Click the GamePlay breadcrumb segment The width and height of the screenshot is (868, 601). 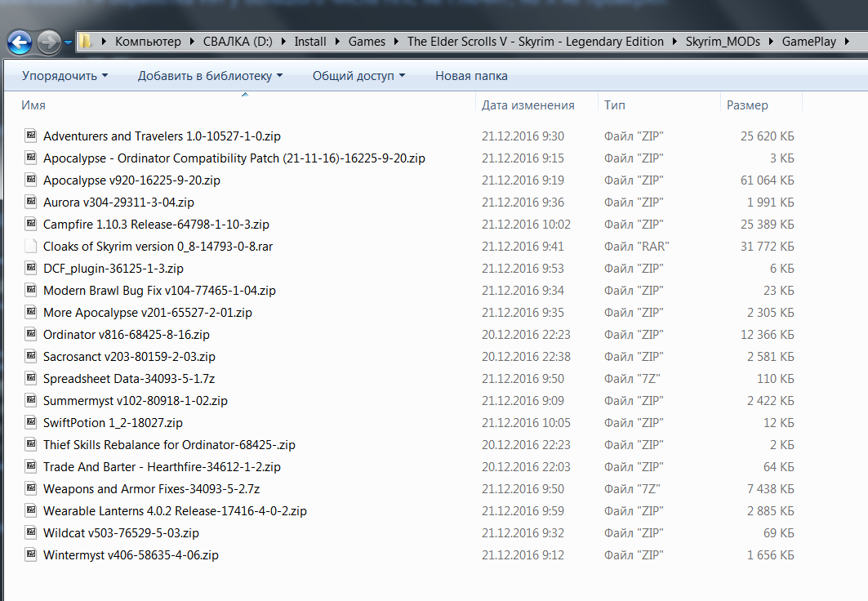[808, 42]
